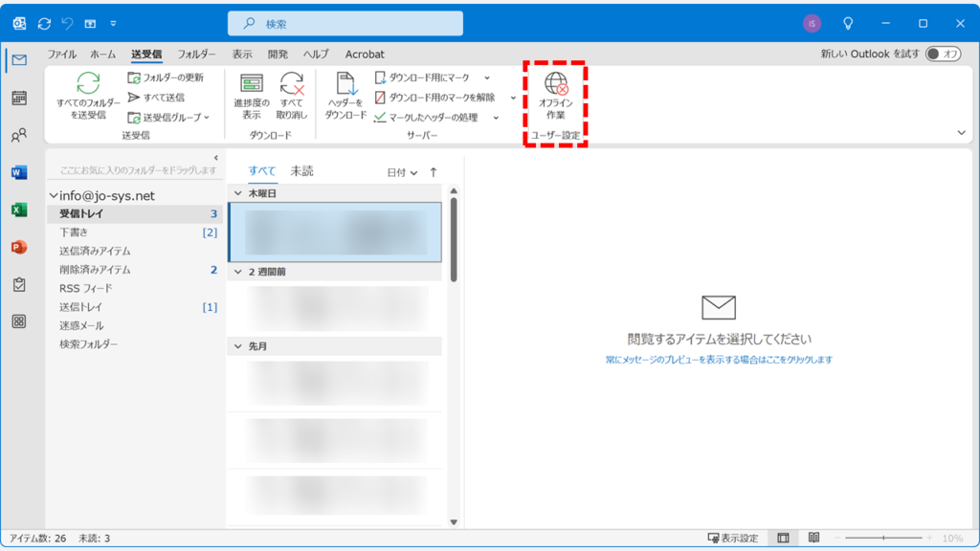Click the IS account avatar
Image resolution: width=980 pixels, height=551 pixels.
click(x=812, y=24)
